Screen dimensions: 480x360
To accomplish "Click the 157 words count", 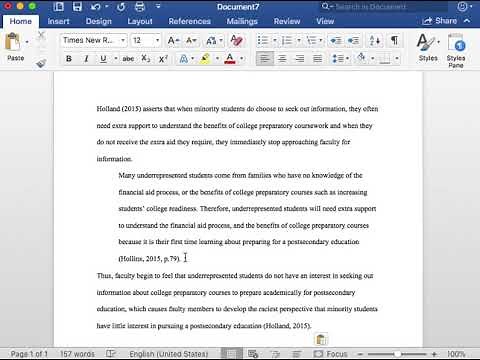I will (77, 354).
